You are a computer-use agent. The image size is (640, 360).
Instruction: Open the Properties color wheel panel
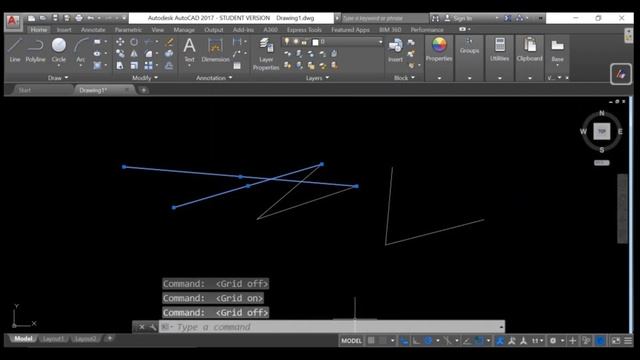(x=439, y=49)
